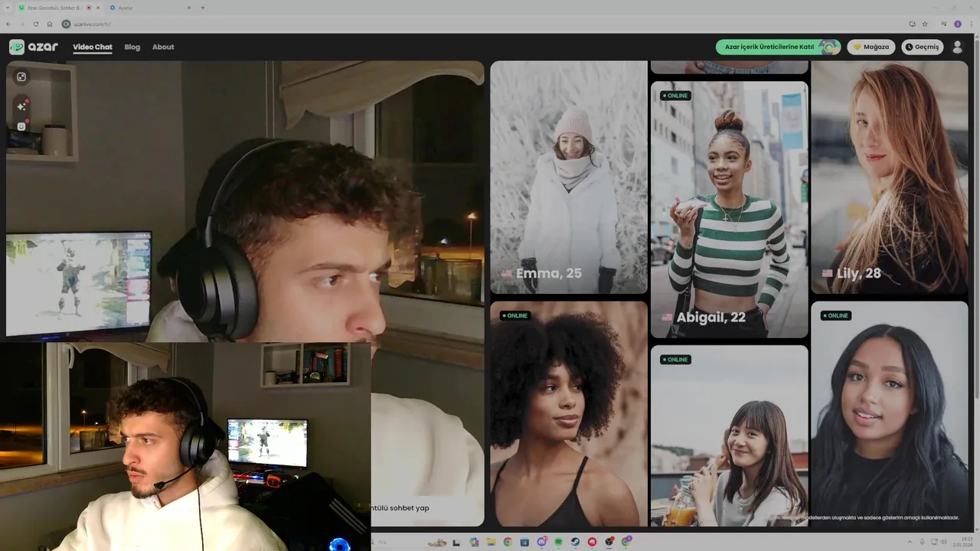
Task: Show hidden system tray icons
Action: click(910, 542)
